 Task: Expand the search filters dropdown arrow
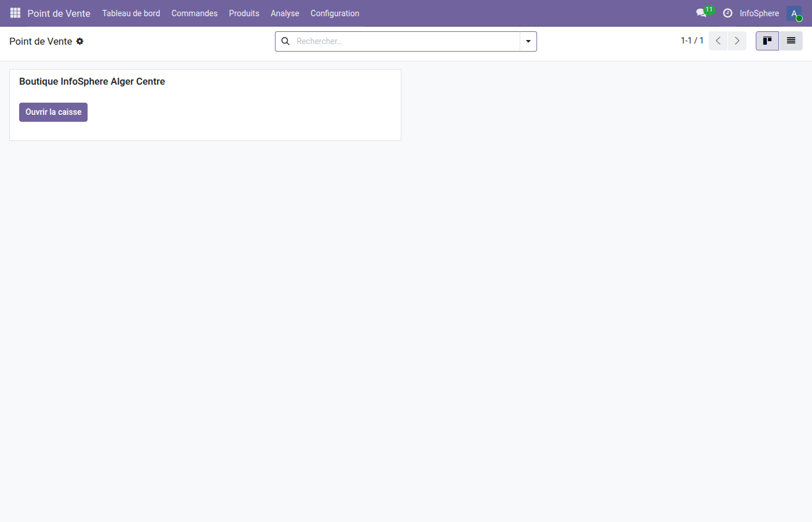[528, 41]
